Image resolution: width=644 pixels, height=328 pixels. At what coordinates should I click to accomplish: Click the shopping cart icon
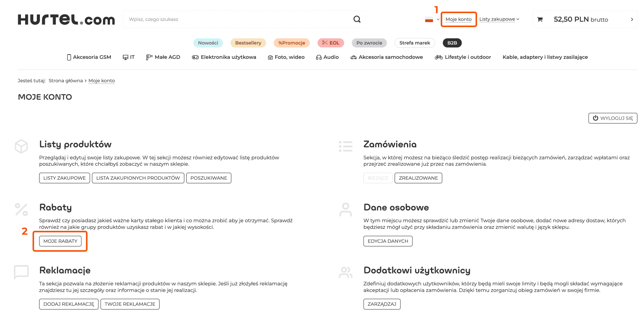click(540, 19)
